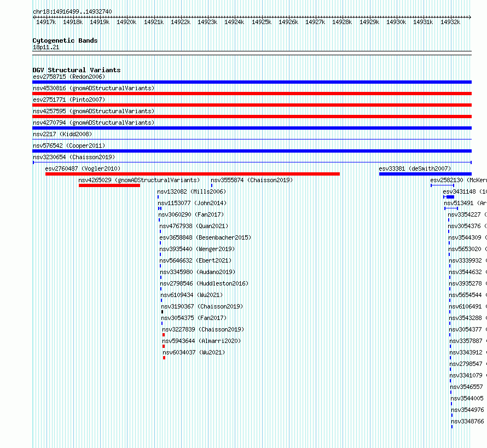Click the Cytogenetic Bands track title
Screen dimensions: 487x448
pos(65,40)
